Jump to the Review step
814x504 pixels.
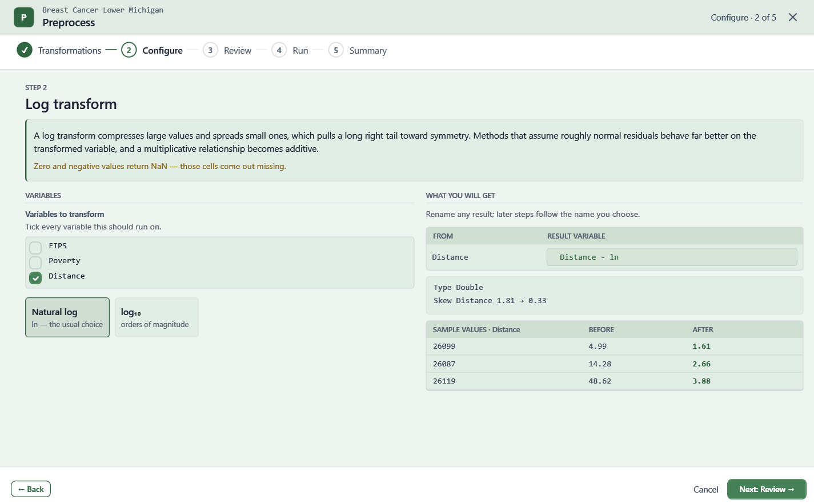[x=238, y=50]
